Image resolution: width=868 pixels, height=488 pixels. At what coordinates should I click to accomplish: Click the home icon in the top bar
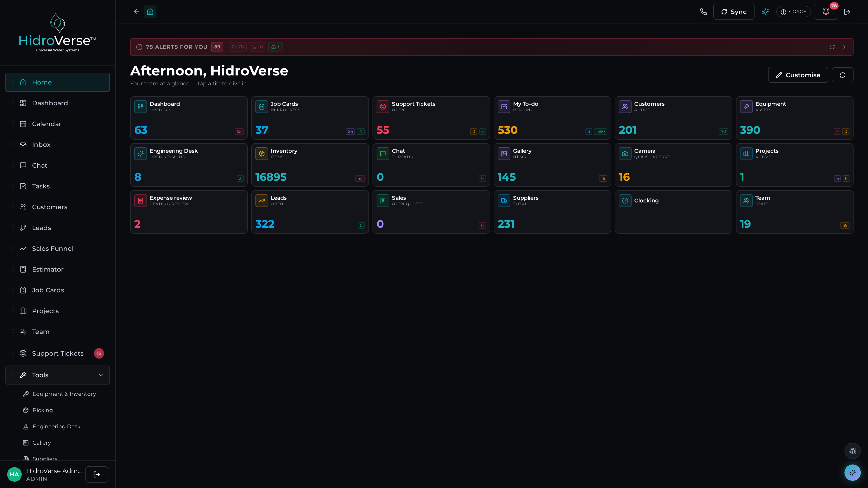[x=150, y=12]
